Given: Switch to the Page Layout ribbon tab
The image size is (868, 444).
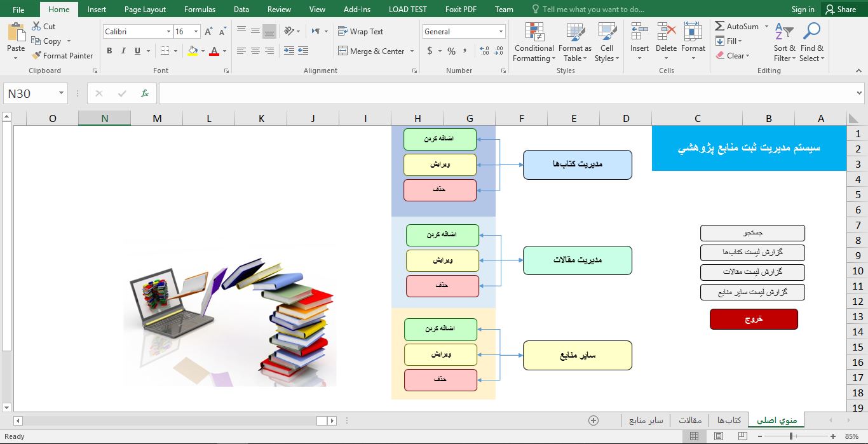Looking at the screenshot, I should point(145,10).
